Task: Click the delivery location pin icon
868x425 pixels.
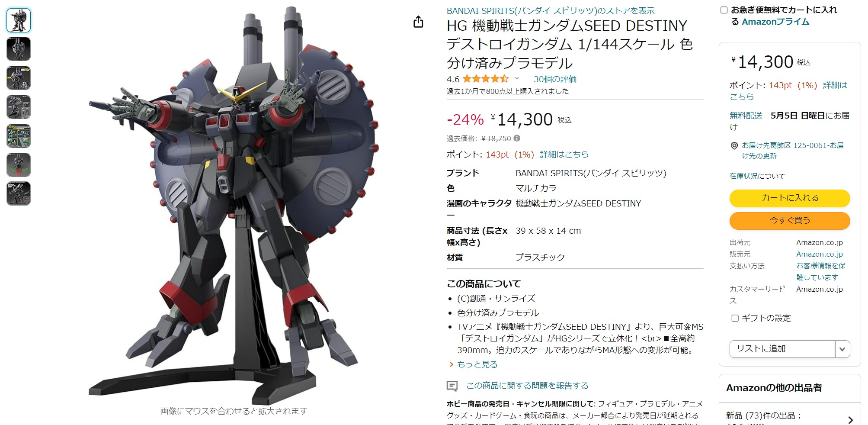Action: [734, 146]
